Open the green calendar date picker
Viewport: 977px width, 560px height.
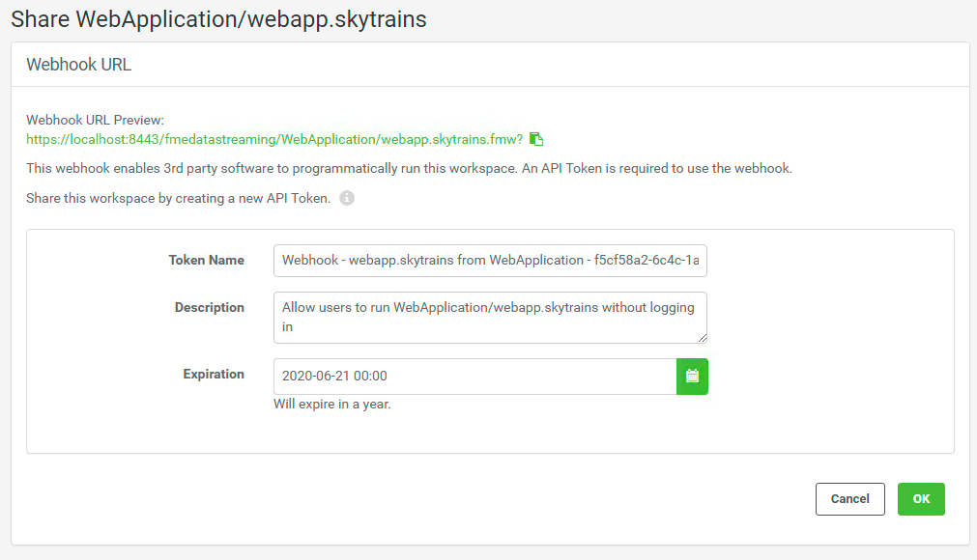692,377
